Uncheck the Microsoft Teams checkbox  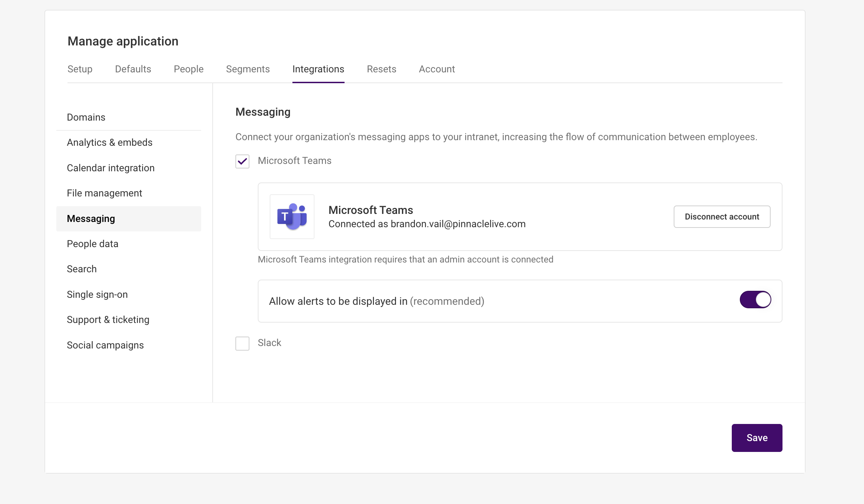pyautogui.click(x=242, y=161)
